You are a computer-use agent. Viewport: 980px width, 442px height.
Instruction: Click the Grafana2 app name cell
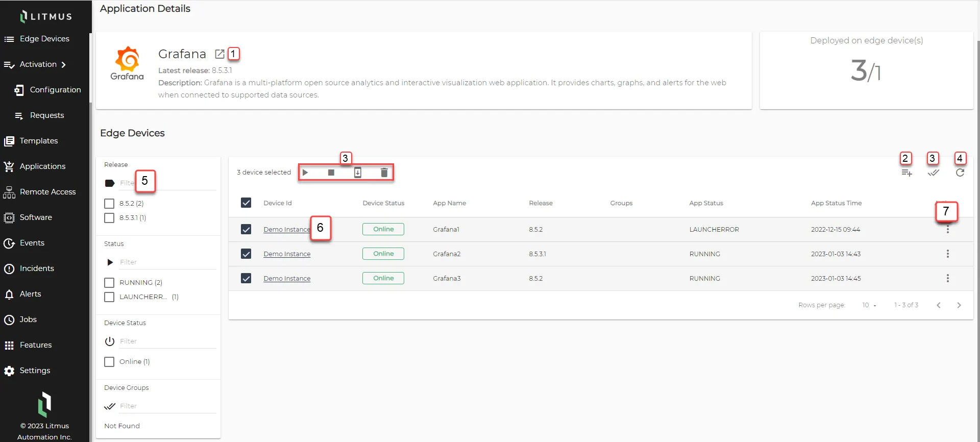coord(447,254)
